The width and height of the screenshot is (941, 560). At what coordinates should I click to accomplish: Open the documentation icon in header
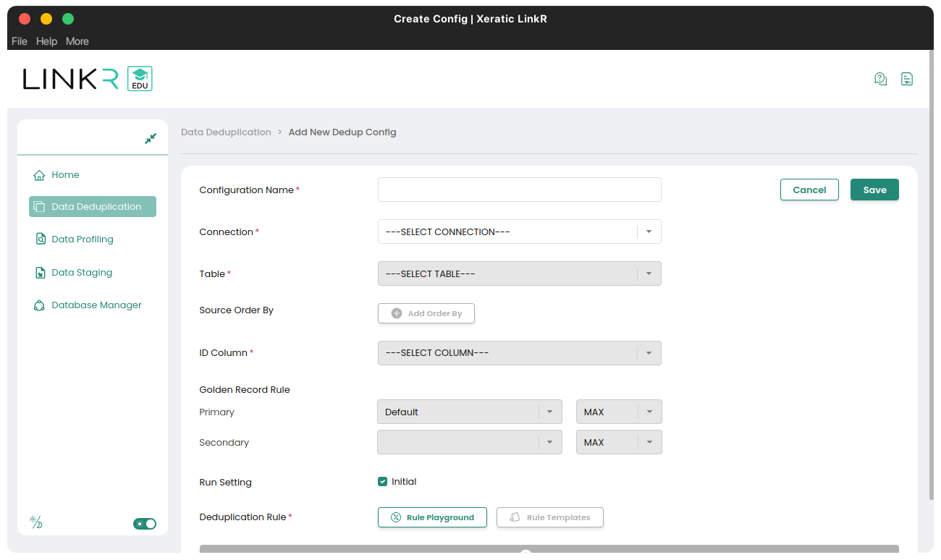pyautogui.click(x=906, y=79)
